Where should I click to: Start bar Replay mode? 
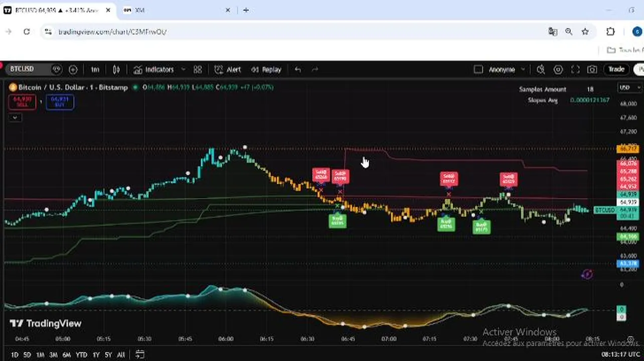(266, 70)
